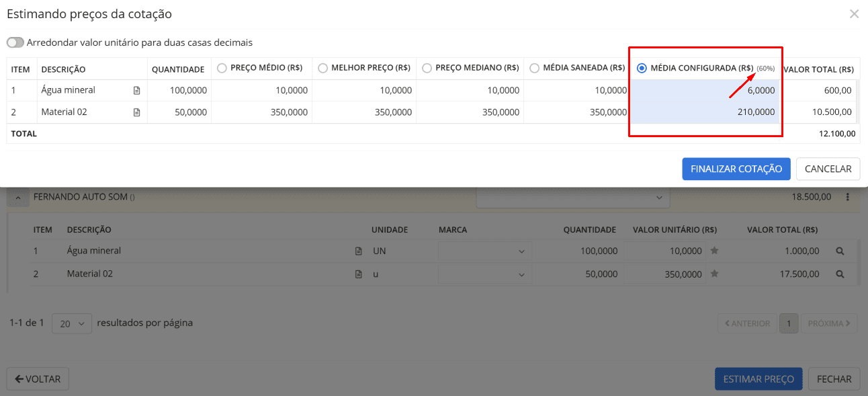The height and width of the screenshot is (396, 868).
Task: Go back using the Voltar button
Action: click(x=38, y=379)
